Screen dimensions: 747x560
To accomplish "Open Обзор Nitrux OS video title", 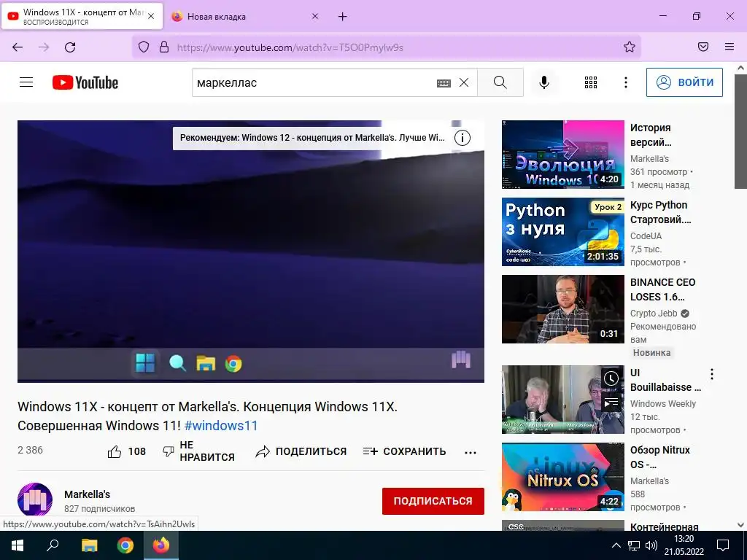I will click(x=659, y=457).
